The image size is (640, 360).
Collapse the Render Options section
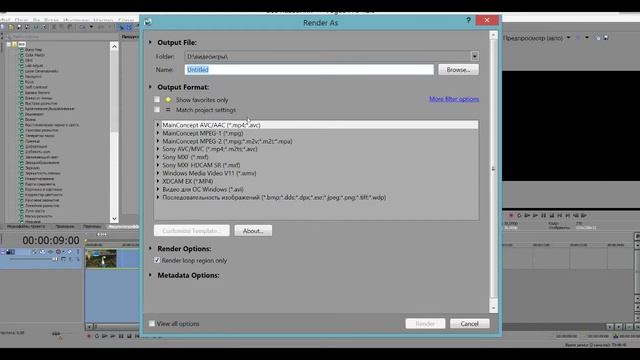[150, 248]
